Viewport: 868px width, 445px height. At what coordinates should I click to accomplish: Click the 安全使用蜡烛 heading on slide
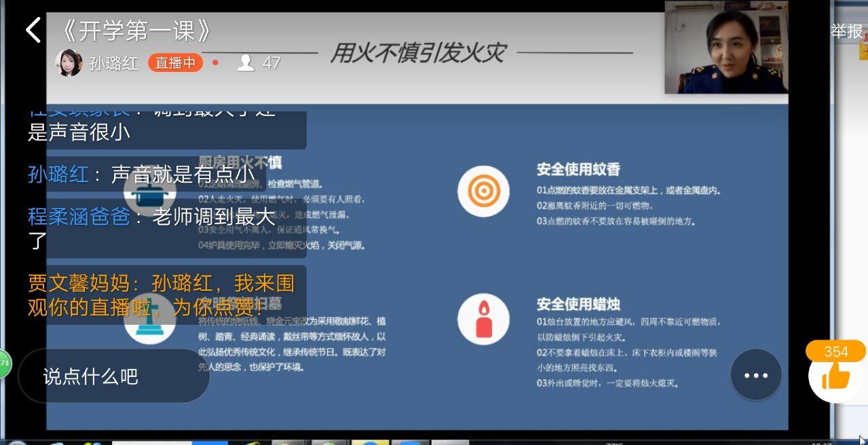pyautogui.click(x=578, y=304)
